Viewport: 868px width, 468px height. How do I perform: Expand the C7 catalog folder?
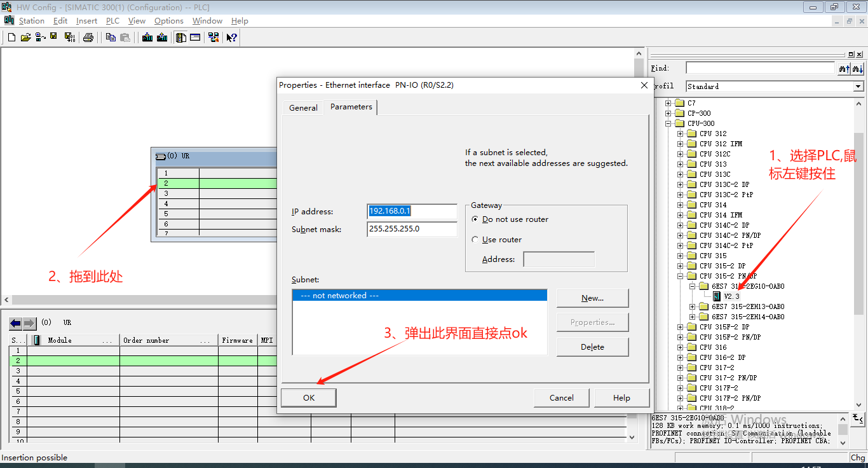coord(668,103)
